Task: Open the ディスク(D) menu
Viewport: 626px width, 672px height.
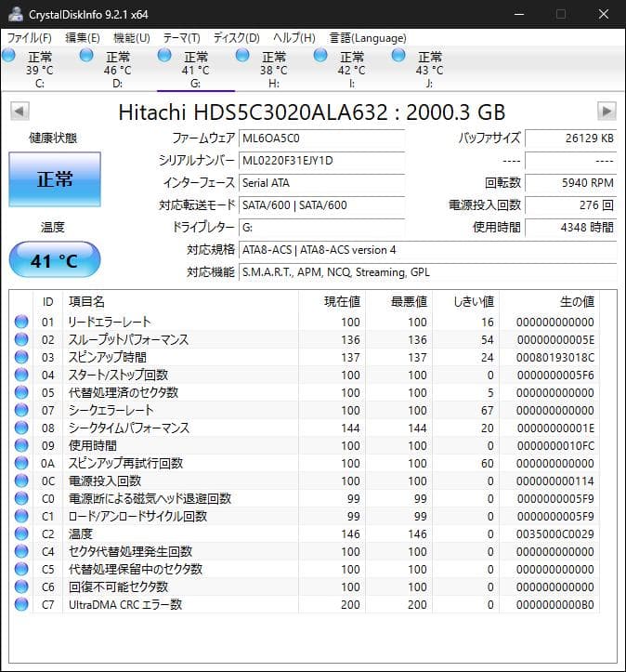Action: 236,38
